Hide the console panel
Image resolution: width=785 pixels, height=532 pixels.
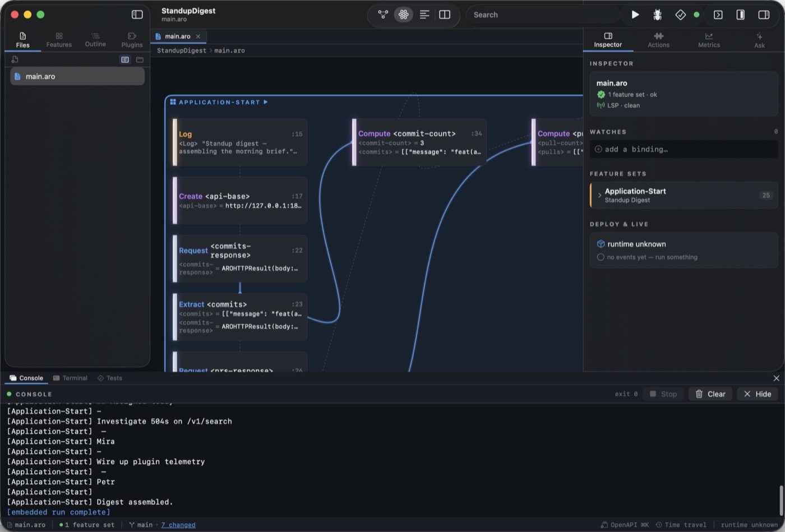pos(757,394)
